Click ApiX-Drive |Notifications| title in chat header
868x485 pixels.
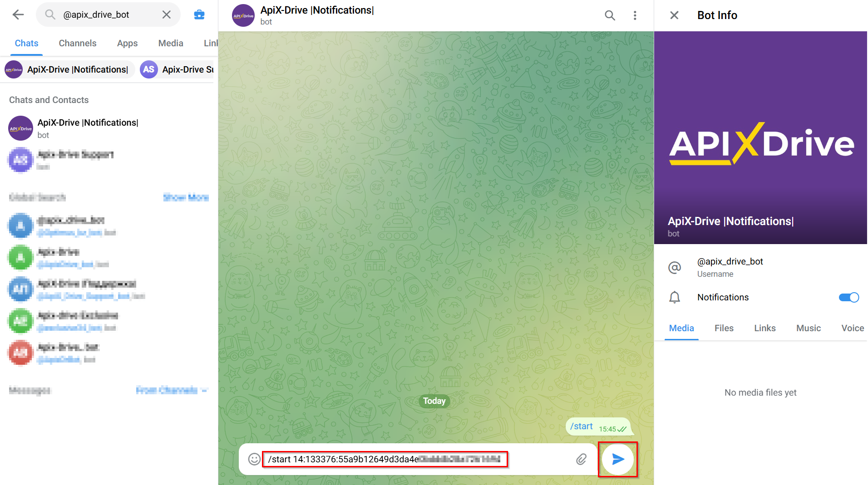pos(317,10)
